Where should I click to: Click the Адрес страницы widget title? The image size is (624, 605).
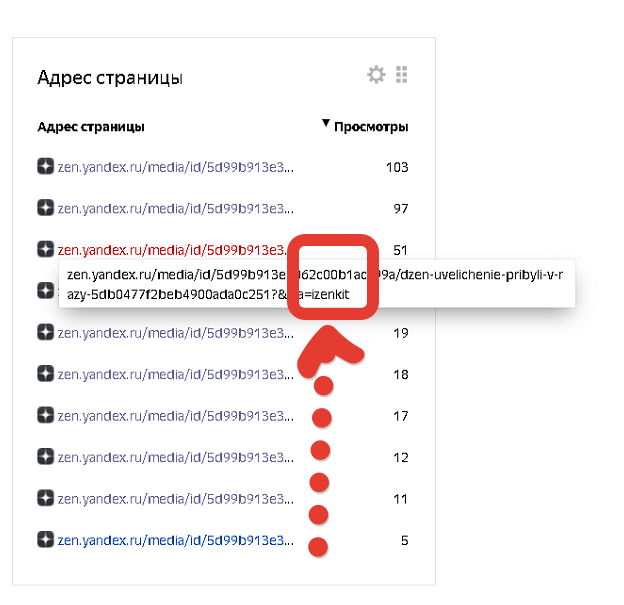110,78
